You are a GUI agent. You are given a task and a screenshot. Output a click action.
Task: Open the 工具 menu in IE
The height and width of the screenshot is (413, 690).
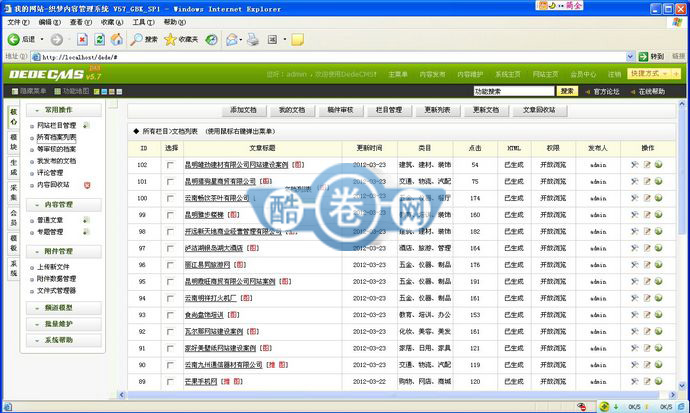coord(143,22)
